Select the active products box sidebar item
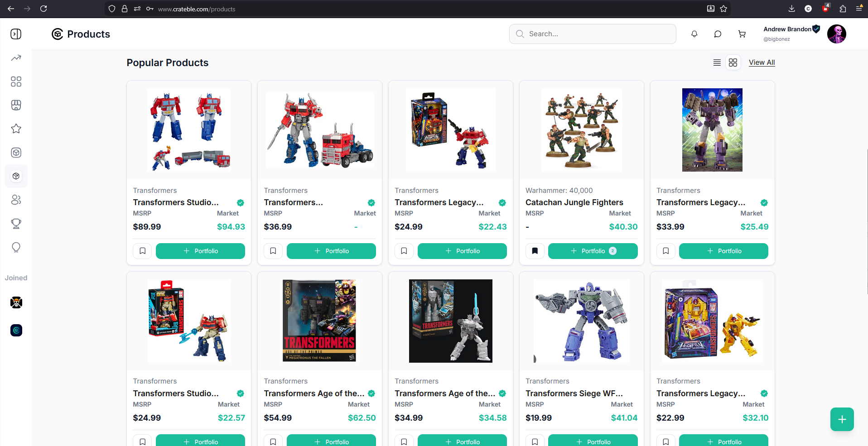This screenshot has width=868, height=446. click(x=16, y=176)
